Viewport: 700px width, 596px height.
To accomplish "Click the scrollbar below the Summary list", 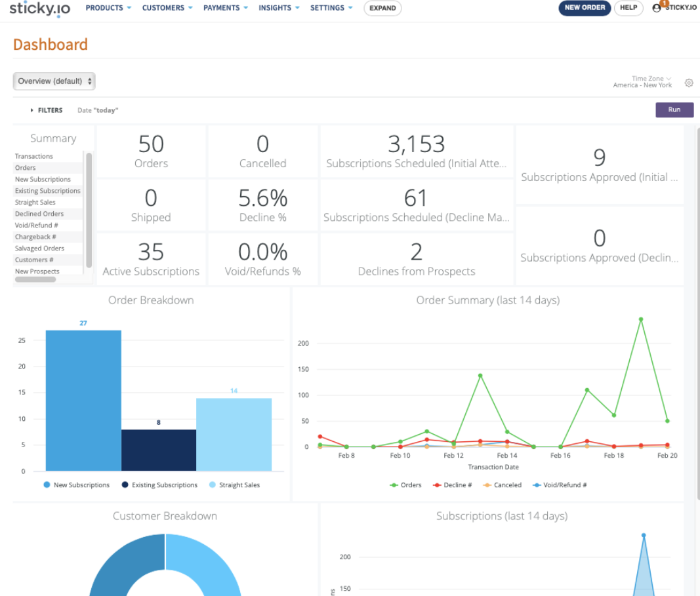I will 36,279.
